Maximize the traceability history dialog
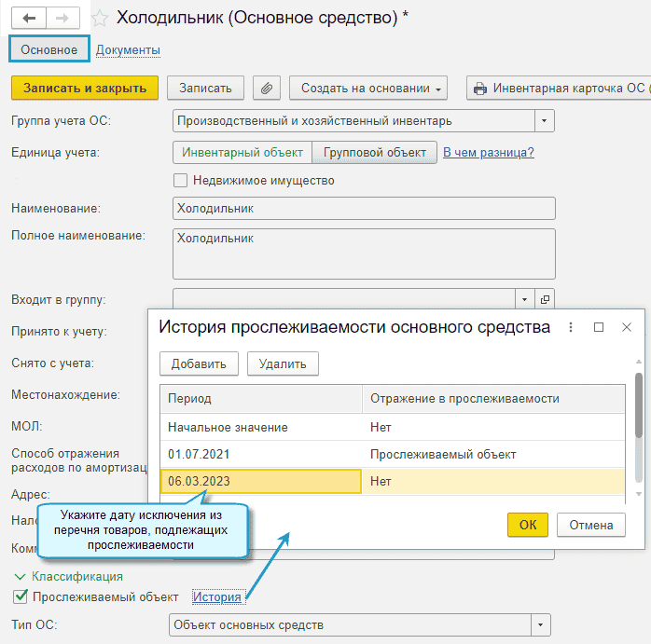This screenshot has height=644, width=651. pos(599,327)
